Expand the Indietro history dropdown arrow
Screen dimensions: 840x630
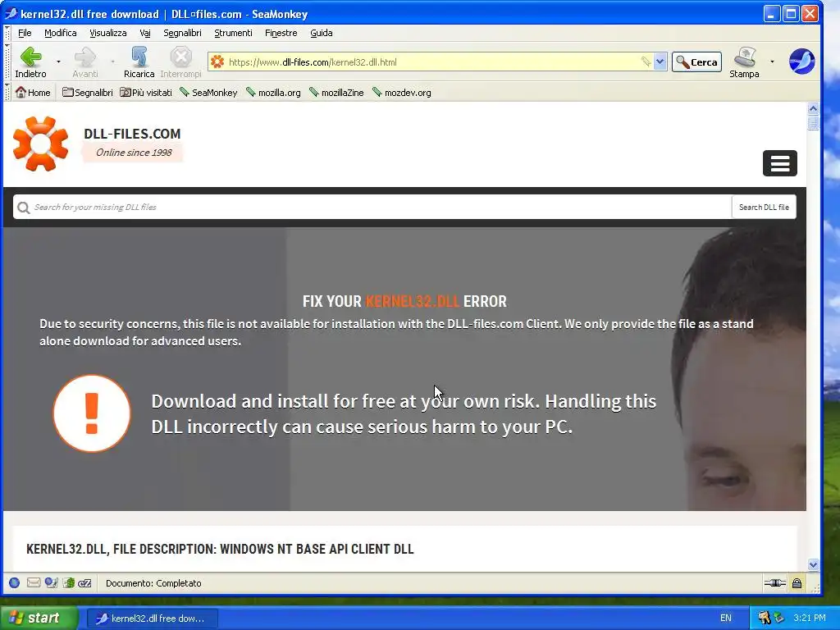(x=58, y=62)
